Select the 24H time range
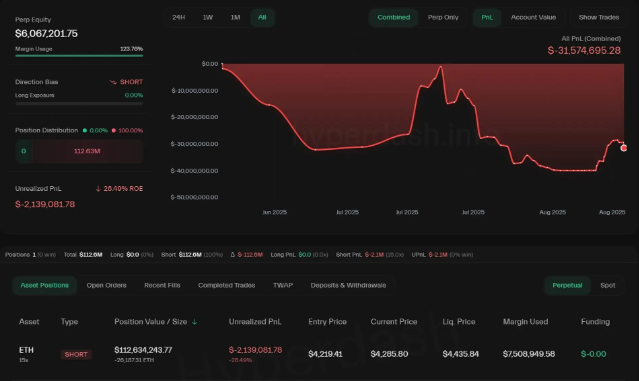 pos(178,18)
